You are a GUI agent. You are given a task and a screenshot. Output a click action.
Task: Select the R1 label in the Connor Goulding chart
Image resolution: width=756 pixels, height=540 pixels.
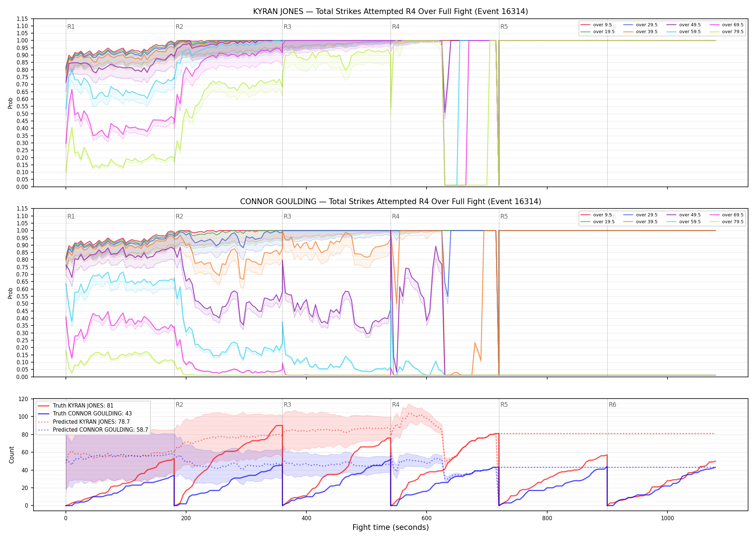click(x=71, y=216)
